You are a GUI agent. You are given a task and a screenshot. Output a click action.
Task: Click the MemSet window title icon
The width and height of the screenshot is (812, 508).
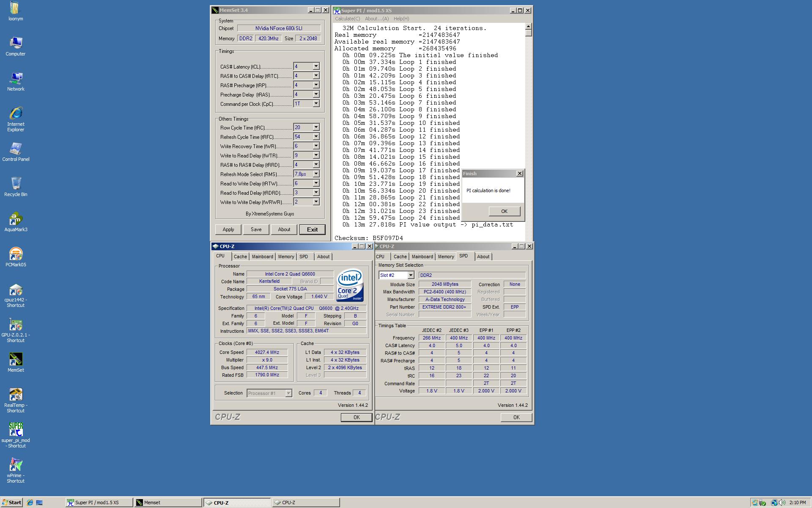click(x=215, y=10)
